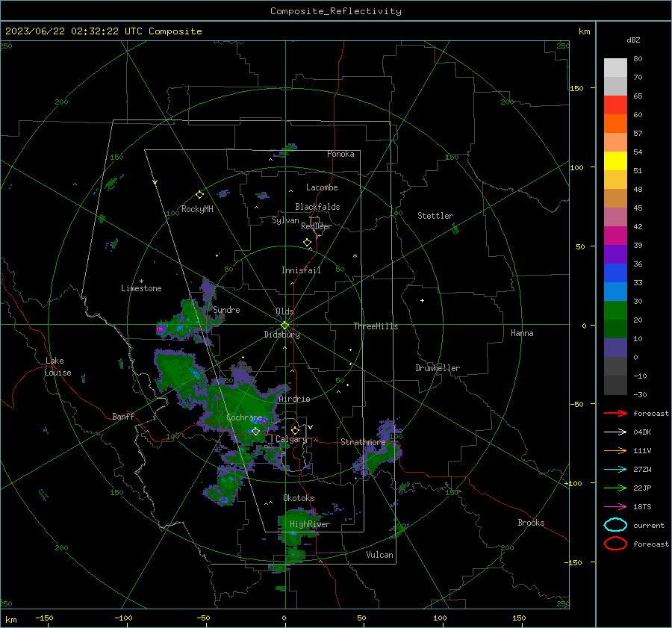Click the purple 39–36 dBZ swatch
Screen dimensions: 672x628
(x=615, y=255)
